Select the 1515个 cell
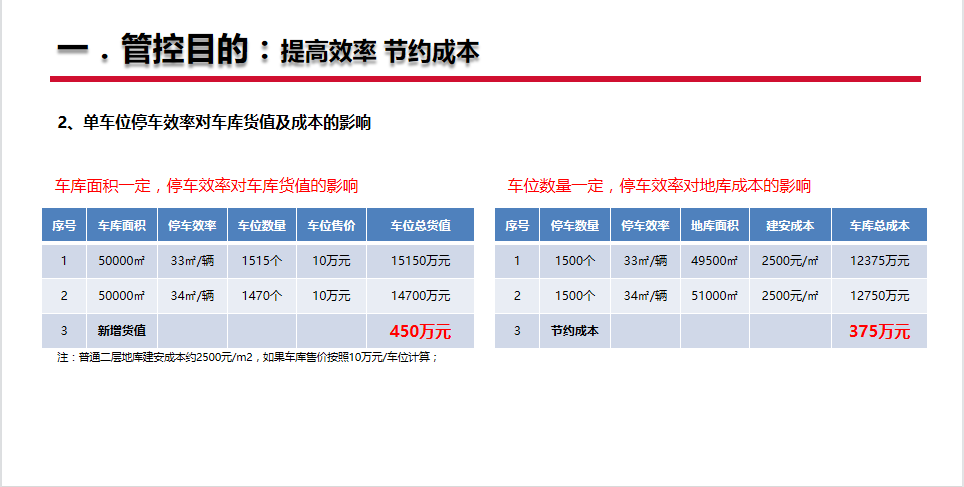Viewport: 964px width, 487px height. [262, 261]
